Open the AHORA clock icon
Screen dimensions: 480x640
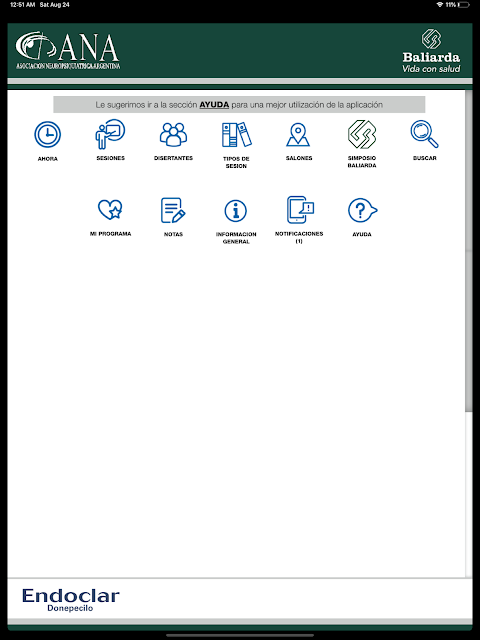pos(48,134)
